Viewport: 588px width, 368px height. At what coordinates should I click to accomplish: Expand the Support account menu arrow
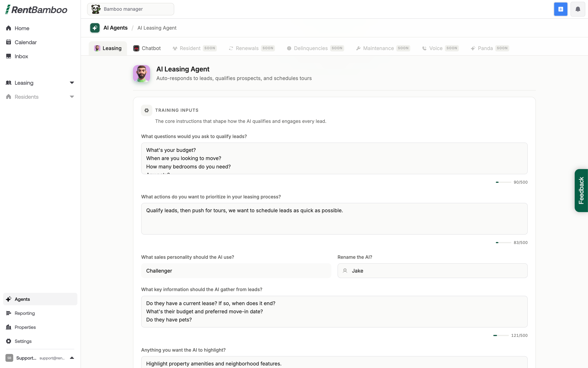[72, 358]
